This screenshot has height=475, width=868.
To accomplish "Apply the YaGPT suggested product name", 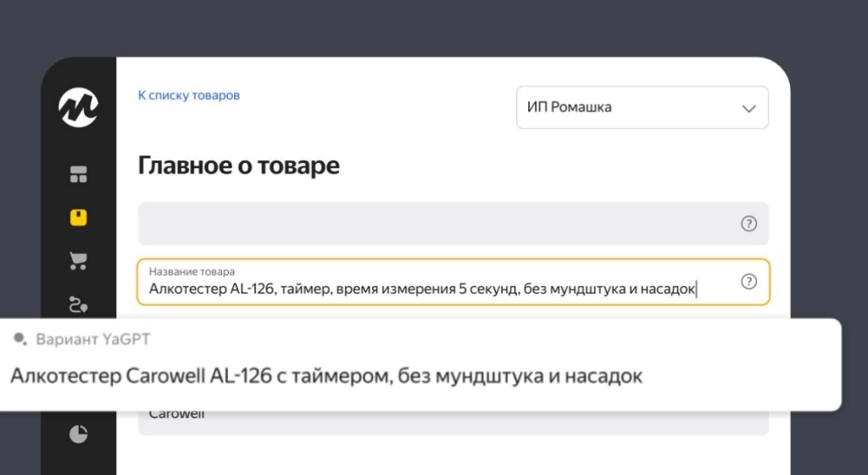I will tap(326, 376).
